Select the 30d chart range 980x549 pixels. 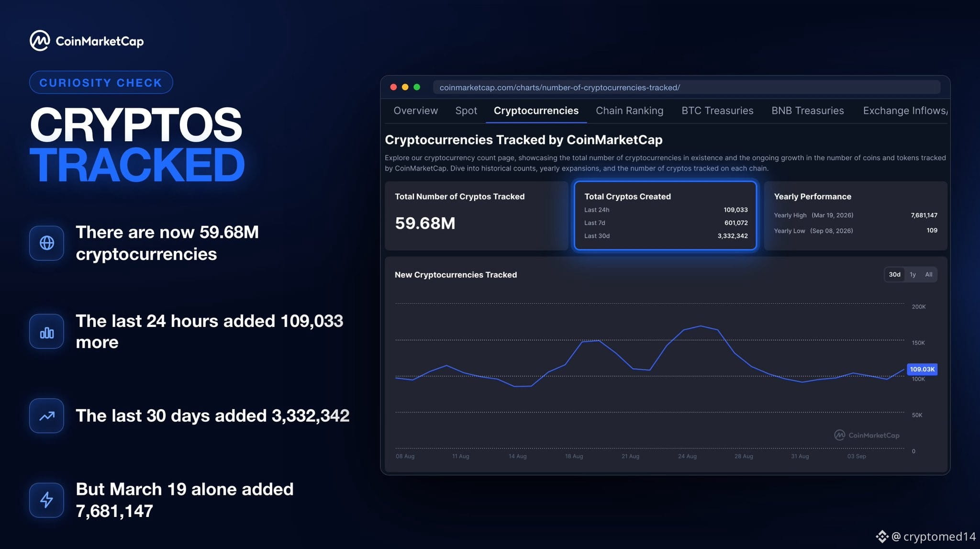(x=894, y=275)
